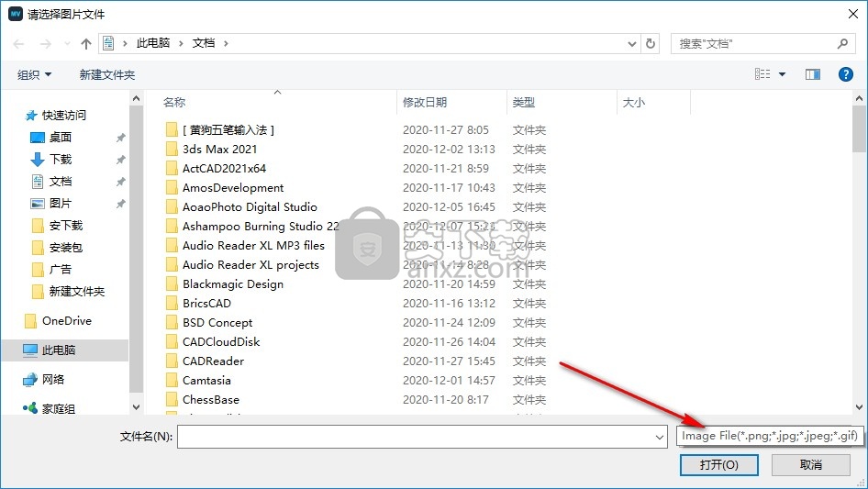The image size is (868, 489).
Task: Select BSD Concept folder
Action: click(x=217, y=323)
